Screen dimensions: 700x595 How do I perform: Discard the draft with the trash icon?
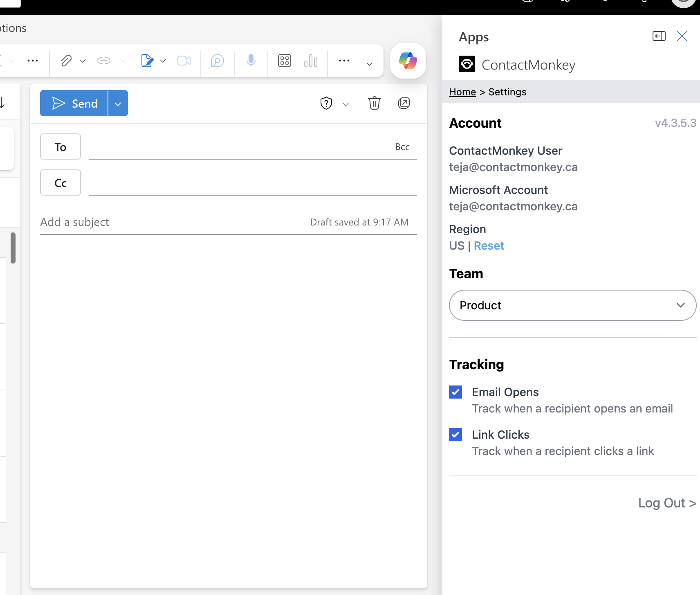pos(375,103)
